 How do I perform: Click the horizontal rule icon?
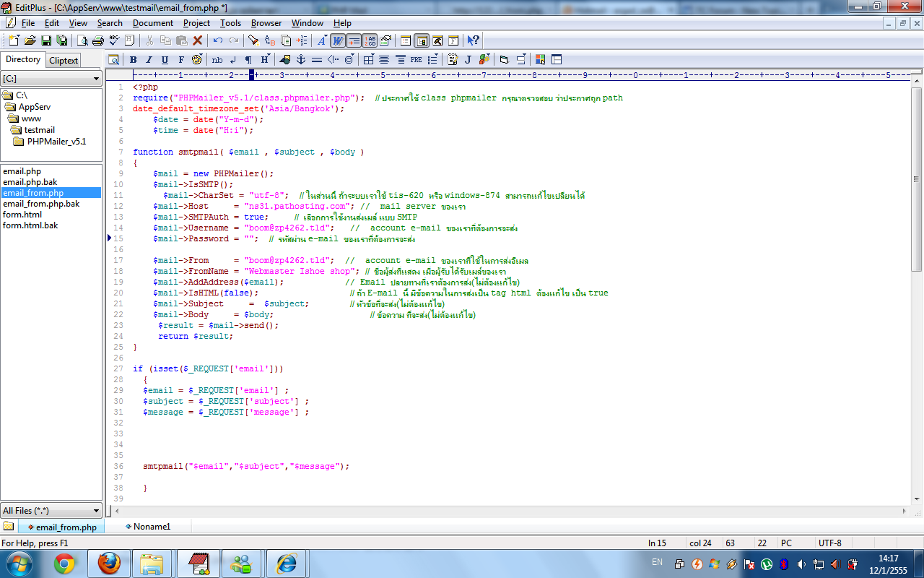317,59
